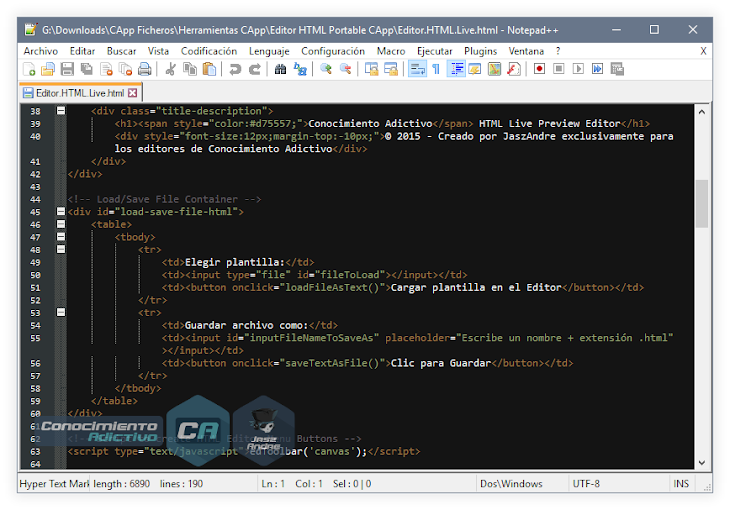Toggle synchronize vertical scrolling
The width and height of the screenshot is (730, 510).
point(371,69)
